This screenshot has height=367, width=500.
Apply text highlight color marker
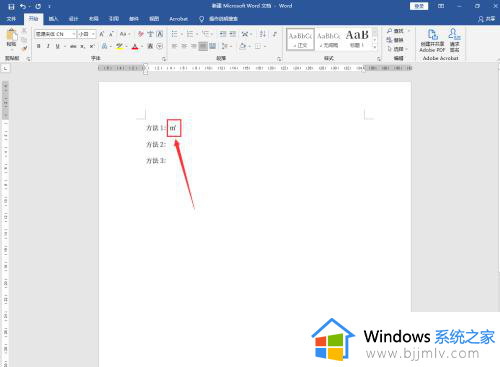point(119,46)
